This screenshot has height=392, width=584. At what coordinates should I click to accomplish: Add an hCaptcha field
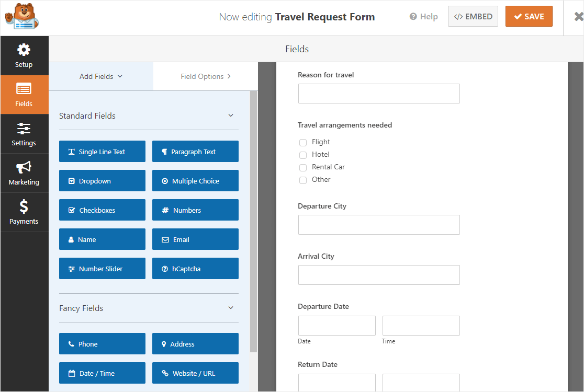coord(195,269)
